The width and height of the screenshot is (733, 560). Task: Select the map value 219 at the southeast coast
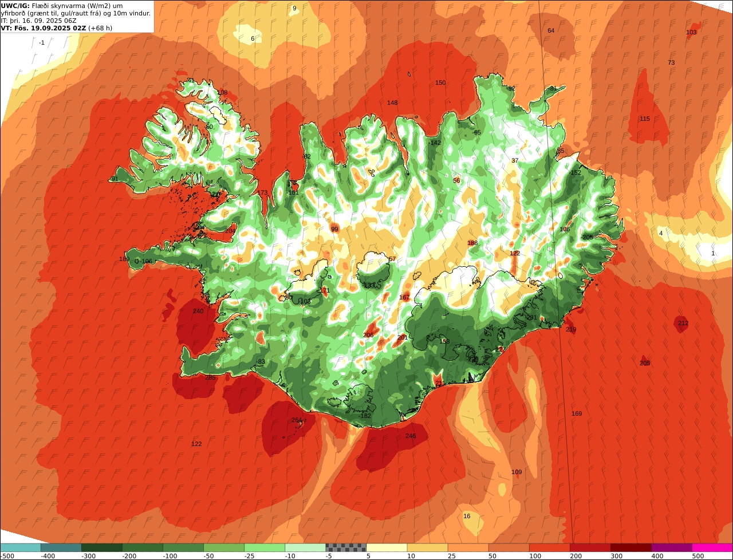[x=571, y=330]
